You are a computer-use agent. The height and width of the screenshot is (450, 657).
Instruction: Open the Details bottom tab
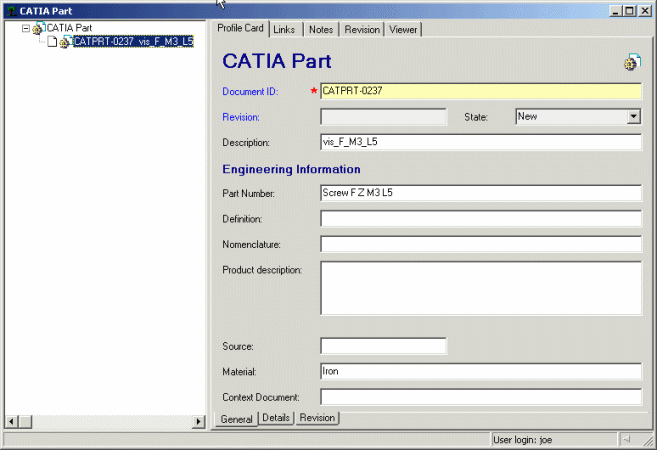point(276,418)
